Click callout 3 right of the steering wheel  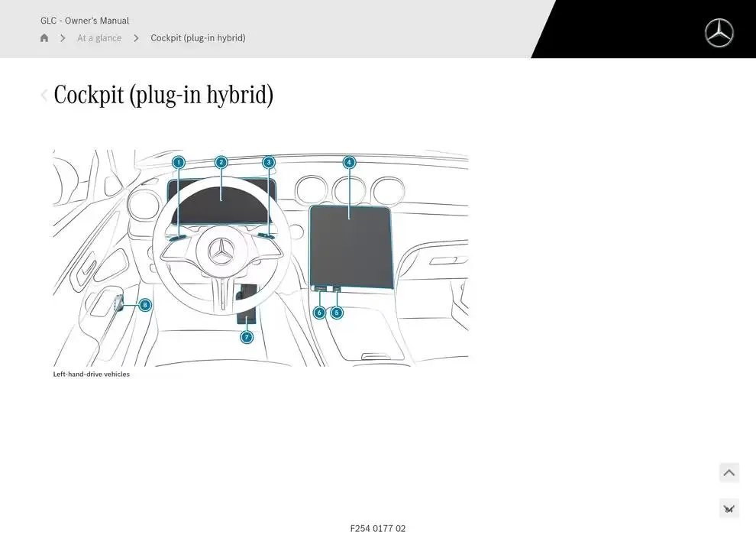268,162
